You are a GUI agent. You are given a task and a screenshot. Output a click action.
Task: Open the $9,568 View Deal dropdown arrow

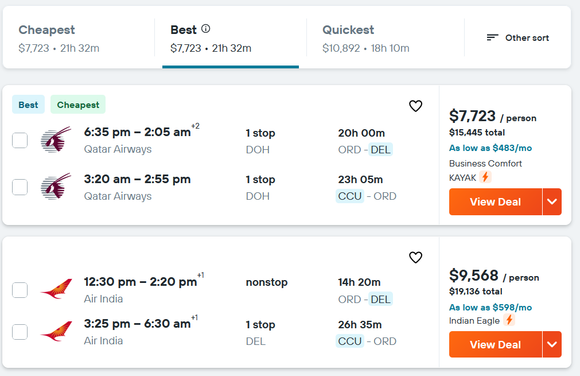click(x=552, y=345)
